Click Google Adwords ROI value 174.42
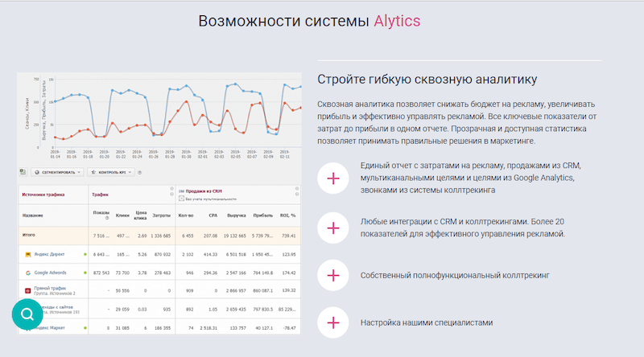Screen dimensions: 644x357 tap(289, 273)
